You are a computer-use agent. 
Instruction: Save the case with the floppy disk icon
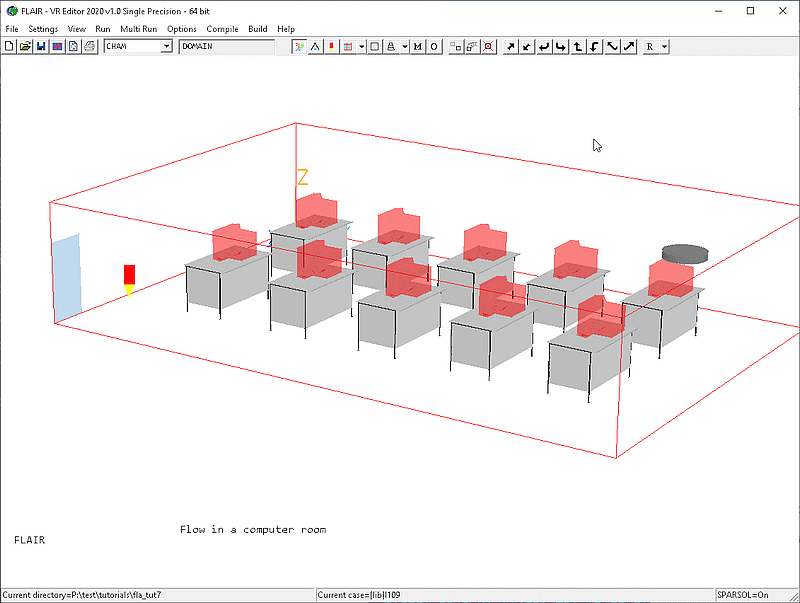coord(41,46)
